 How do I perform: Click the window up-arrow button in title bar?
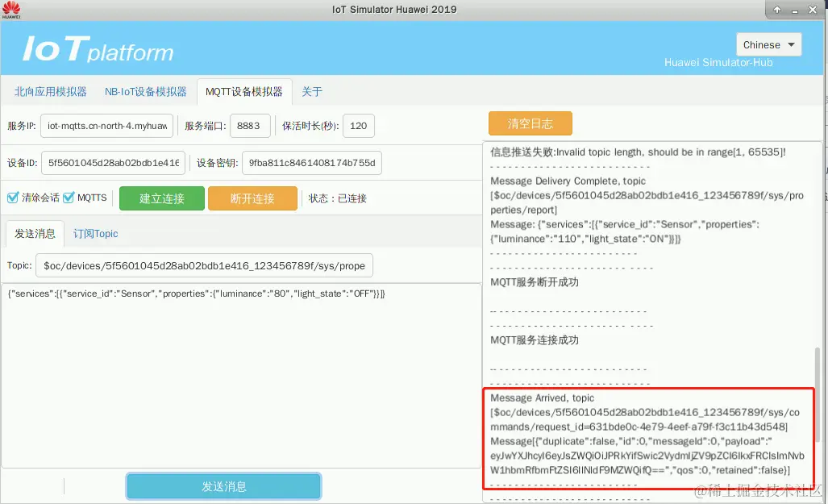[777, 10]
